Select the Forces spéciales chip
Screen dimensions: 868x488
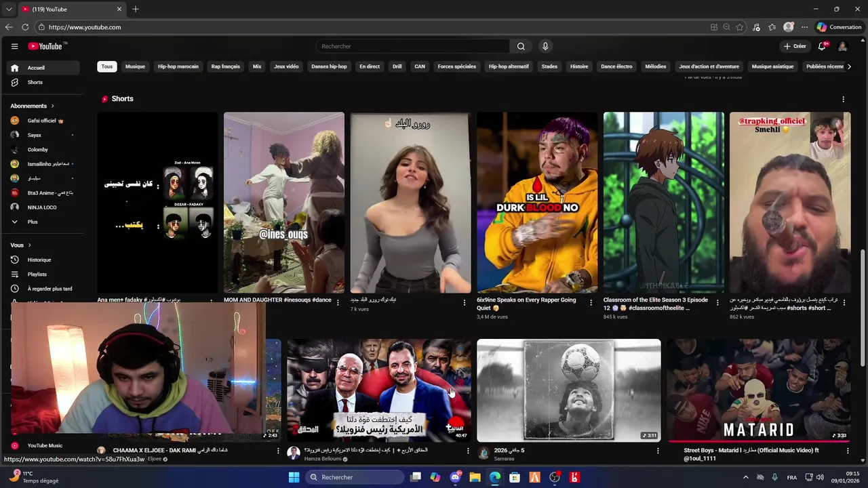click(x=456, y=66)
